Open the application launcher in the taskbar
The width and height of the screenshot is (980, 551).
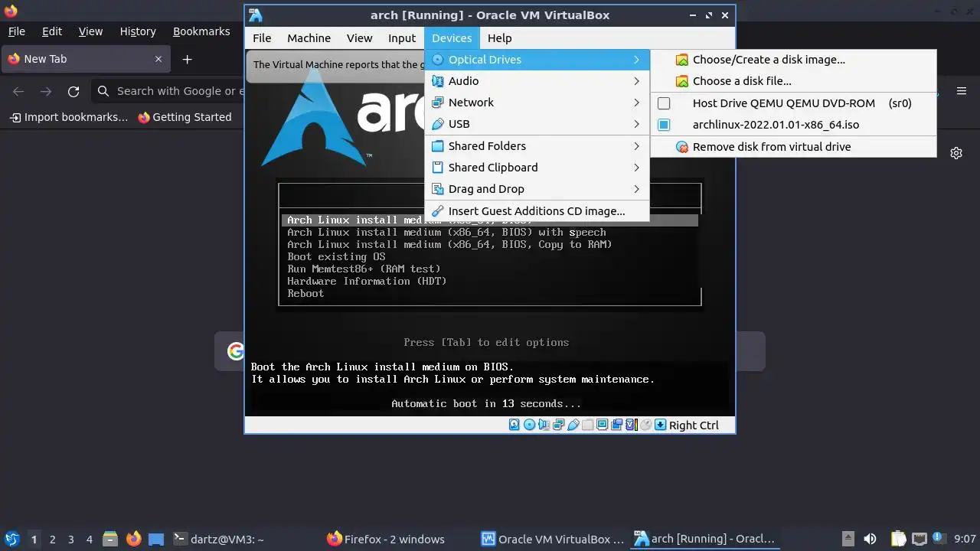(x=11, y=540)
